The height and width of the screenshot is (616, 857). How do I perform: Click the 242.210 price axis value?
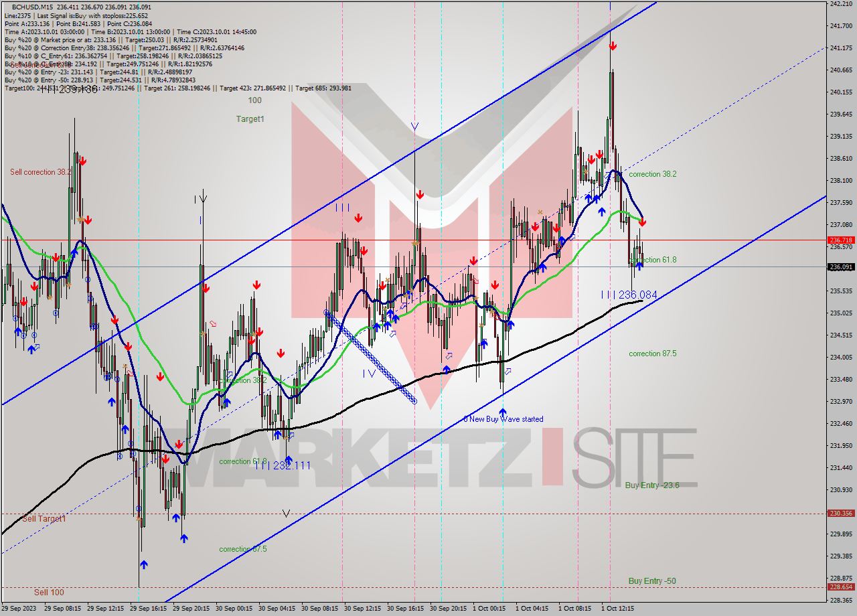[841, 4]
